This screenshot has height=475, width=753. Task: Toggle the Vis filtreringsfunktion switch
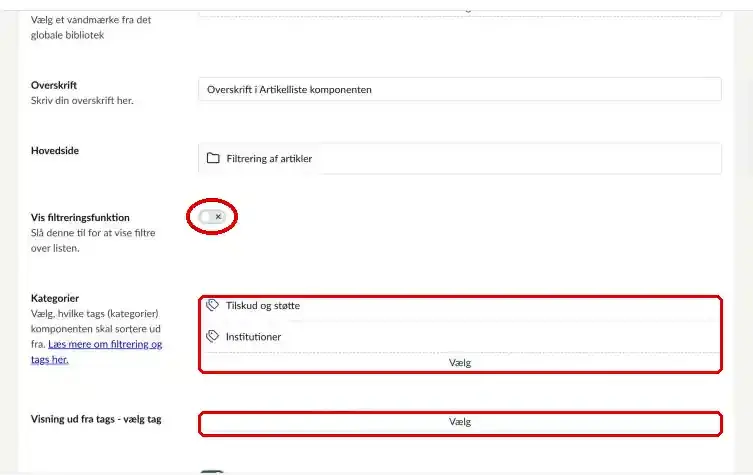coord(212,217)
